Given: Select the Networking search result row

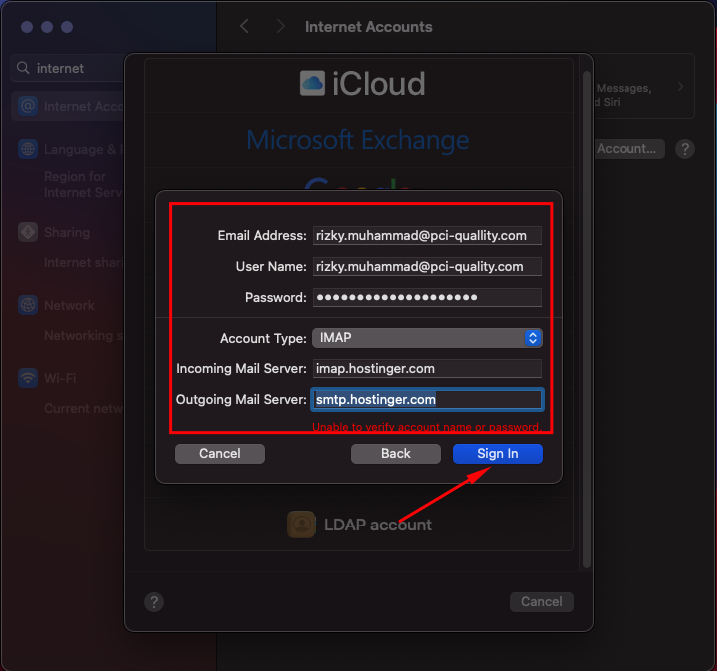Looking at the screenshot, I should (83, 336).
